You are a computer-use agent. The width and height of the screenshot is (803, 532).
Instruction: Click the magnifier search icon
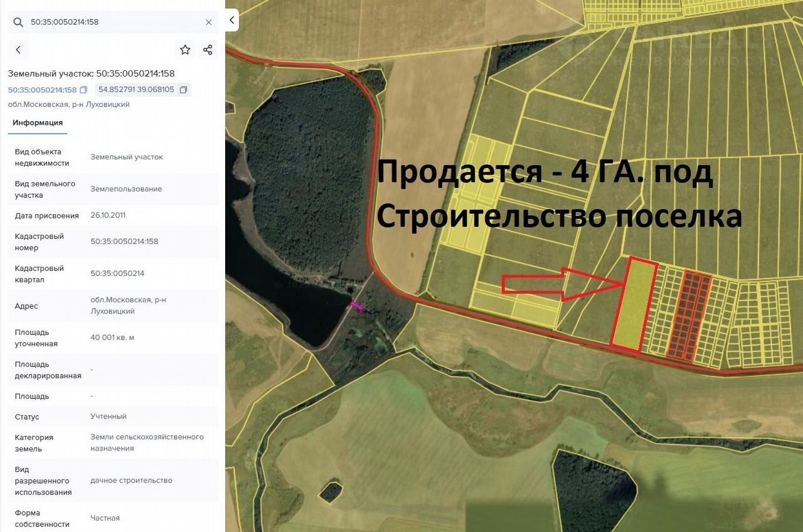[18, 22]
